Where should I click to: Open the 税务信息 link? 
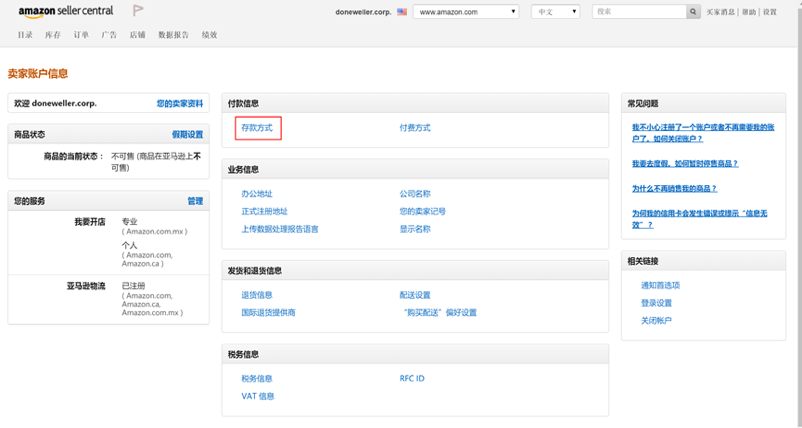[257, 378]
